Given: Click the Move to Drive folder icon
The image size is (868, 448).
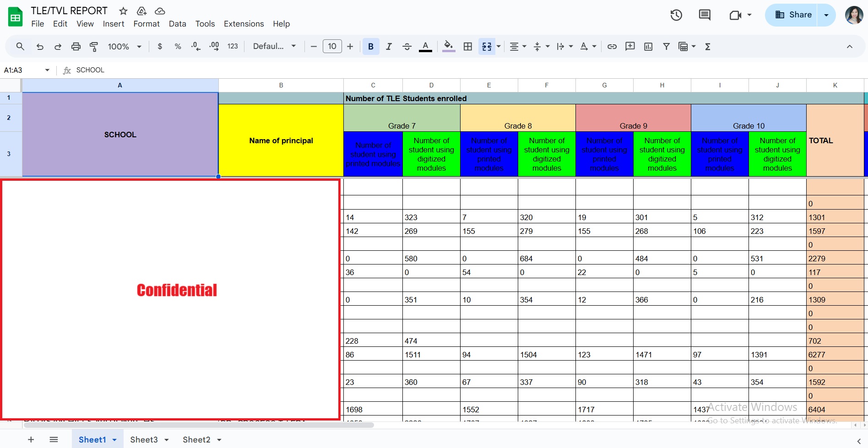Looking at the screenshot, I should pos(141,11).
